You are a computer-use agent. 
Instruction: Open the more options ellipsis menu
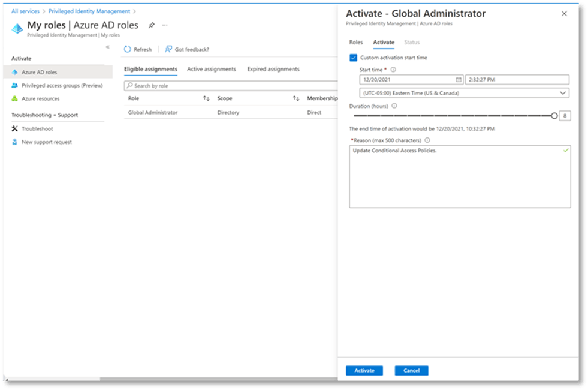(x=165, y=25)
